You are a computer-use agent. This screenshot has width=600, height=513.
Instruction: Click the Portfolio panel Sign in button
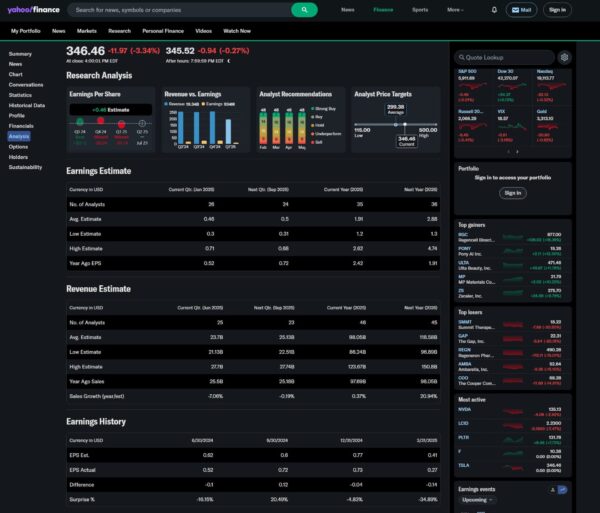[x=513, y=193]
